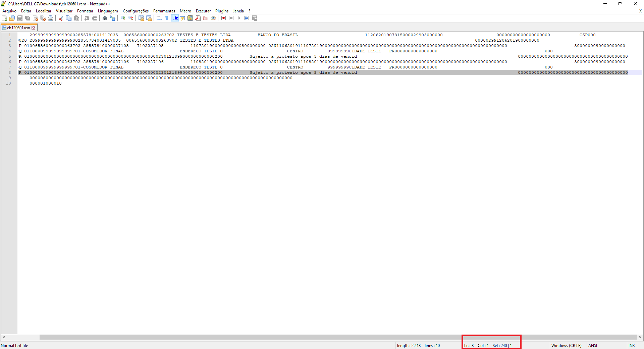
Task: Click the ANSI encoding status field
Action: [x=593, y=346]
